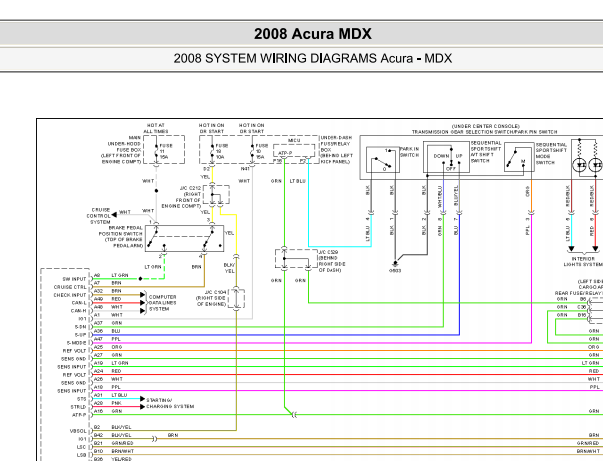Click the 'HOT AT ALL TIMES' label
Image resolution: width=603 pixels, height=461 pixels.
pyautogui.click(x=155, y=128)
